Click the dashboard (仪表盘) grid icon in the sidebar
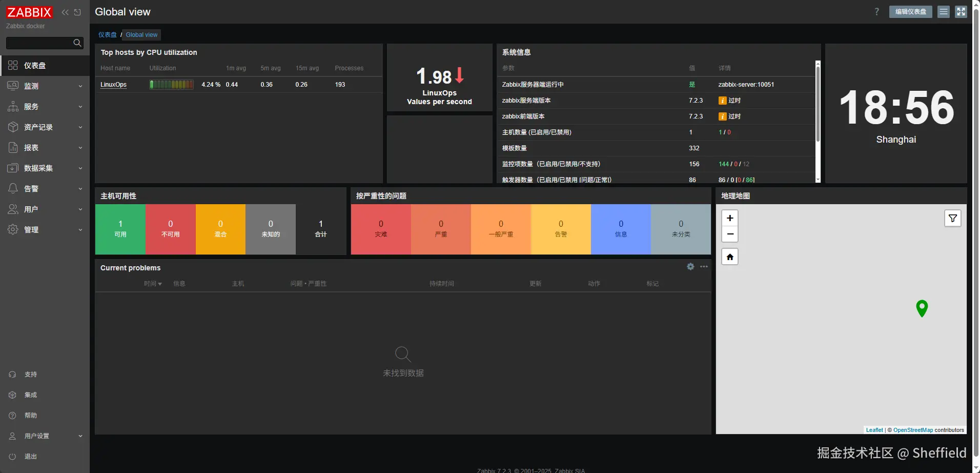980x473 pixels. click(x=13, y=65)
